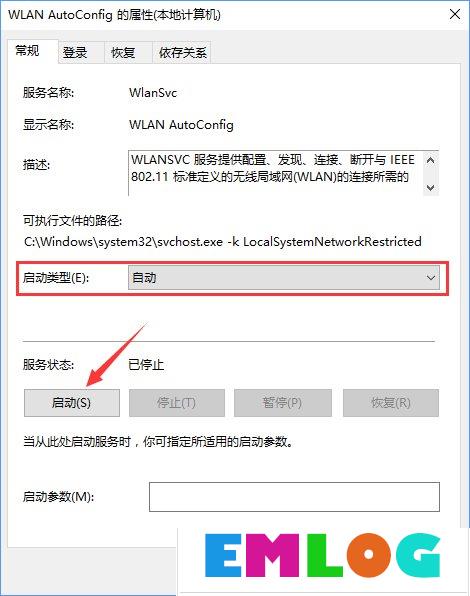Click the 已停止 service status text

tap(146, 365)
